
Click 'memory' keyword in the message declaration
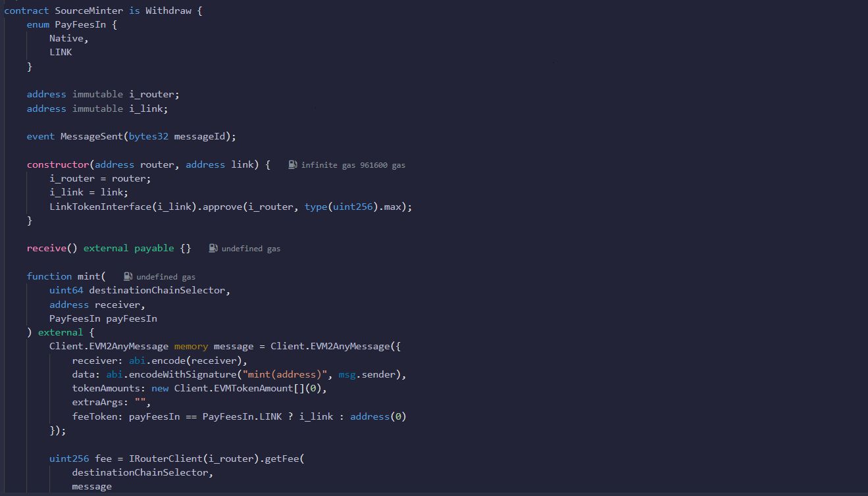pyautogui.click(x=191, y=347)
